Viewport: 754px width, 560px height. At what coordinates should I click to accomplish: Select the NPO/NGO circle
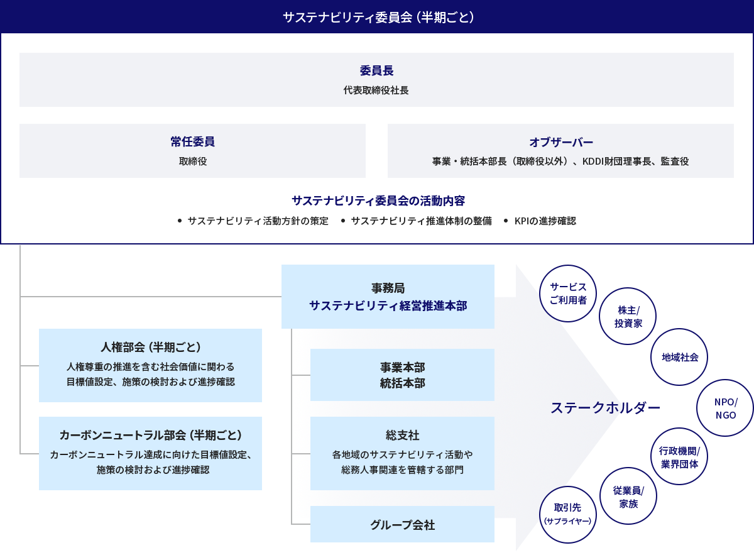pos(725,409)
